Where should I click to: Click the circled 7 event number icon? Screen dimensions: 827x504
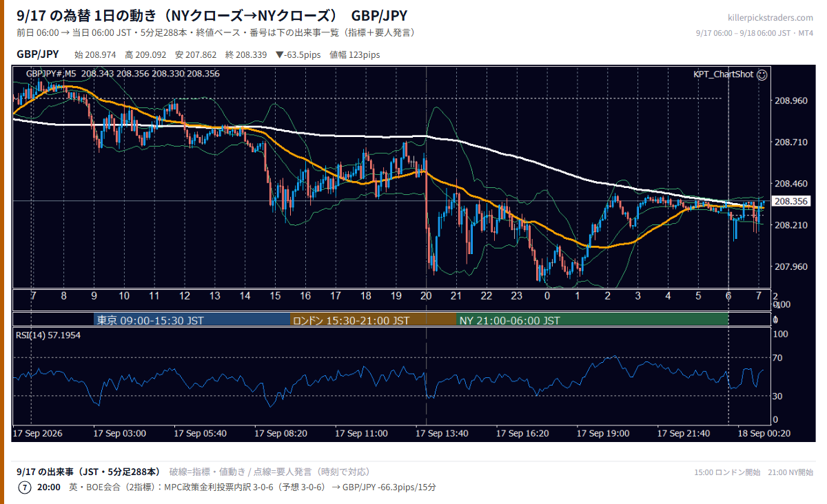pos(24,487)
